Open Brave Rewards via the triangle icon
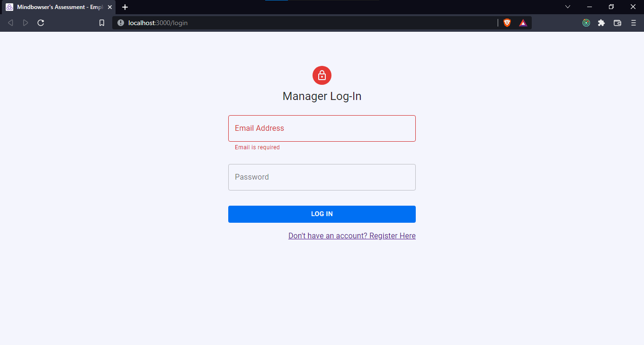 tap(522, 22)
